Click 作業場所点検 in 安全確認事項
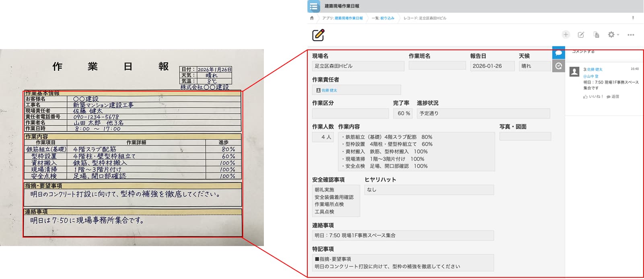This screenshot has width=644, height=279. 329,204
